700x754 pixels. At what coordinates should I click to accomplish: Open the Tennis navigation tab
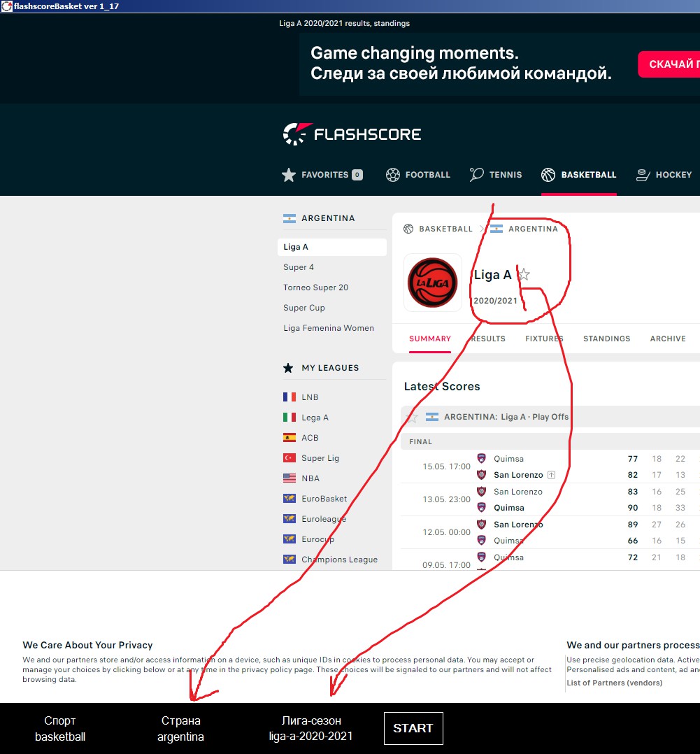point(496,175)
